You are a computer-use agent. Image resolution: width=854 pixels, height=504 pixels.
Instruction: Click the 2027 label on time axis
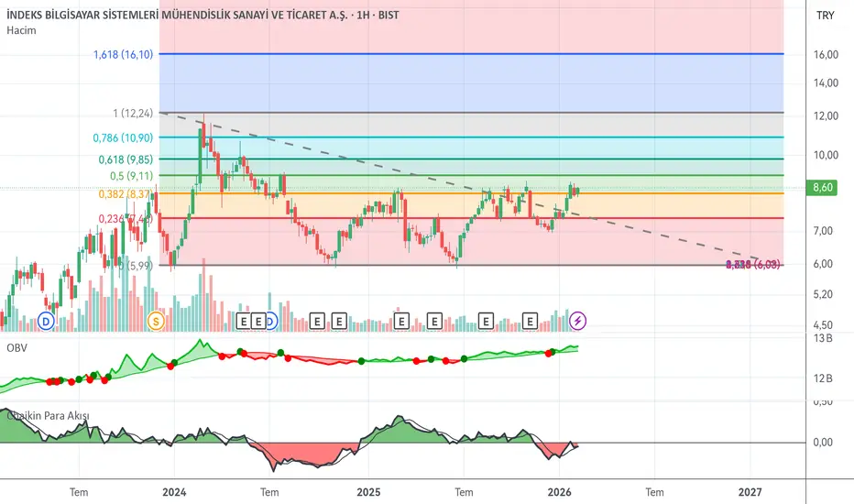pyautogui.click(x=750, y=492)
